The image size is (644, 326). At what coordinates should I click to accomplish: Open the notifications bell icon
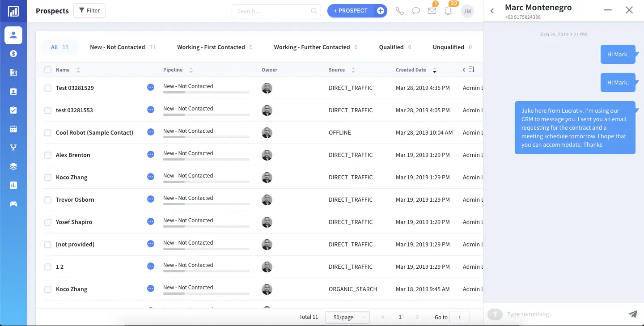(448, 11)
